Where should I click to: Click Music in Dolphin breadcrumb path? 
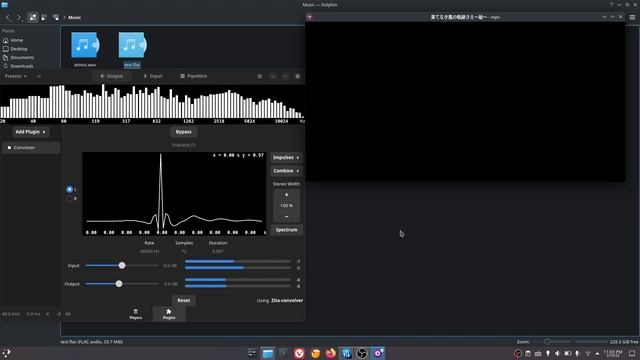pos(74,18)
